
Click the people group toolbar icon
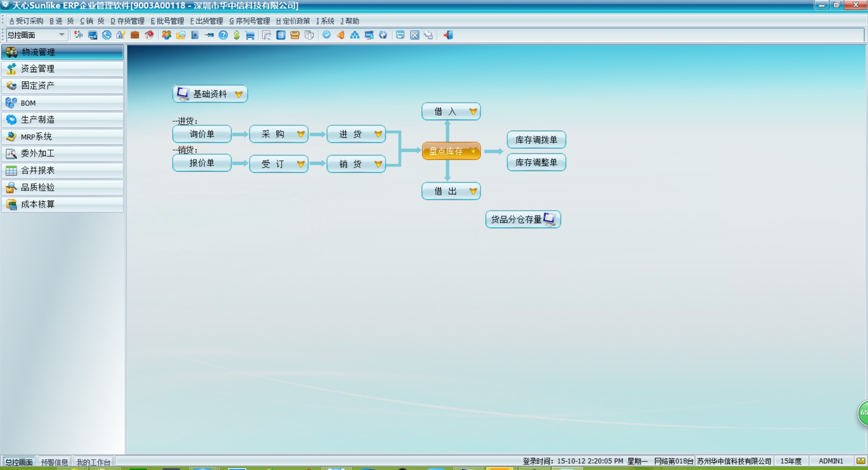tap(167, 35)
